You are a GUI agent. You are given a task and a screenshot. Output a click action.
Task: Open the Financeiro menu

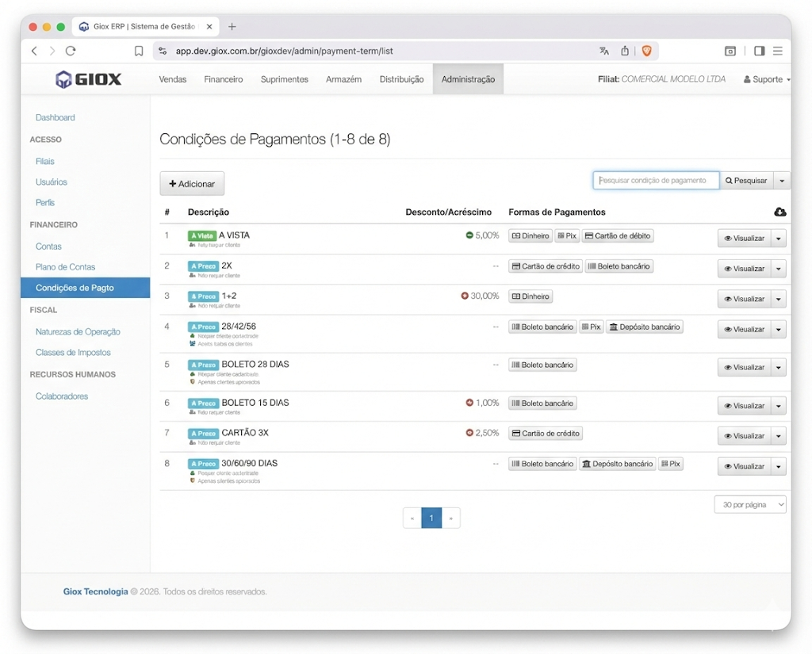(223, 79)
